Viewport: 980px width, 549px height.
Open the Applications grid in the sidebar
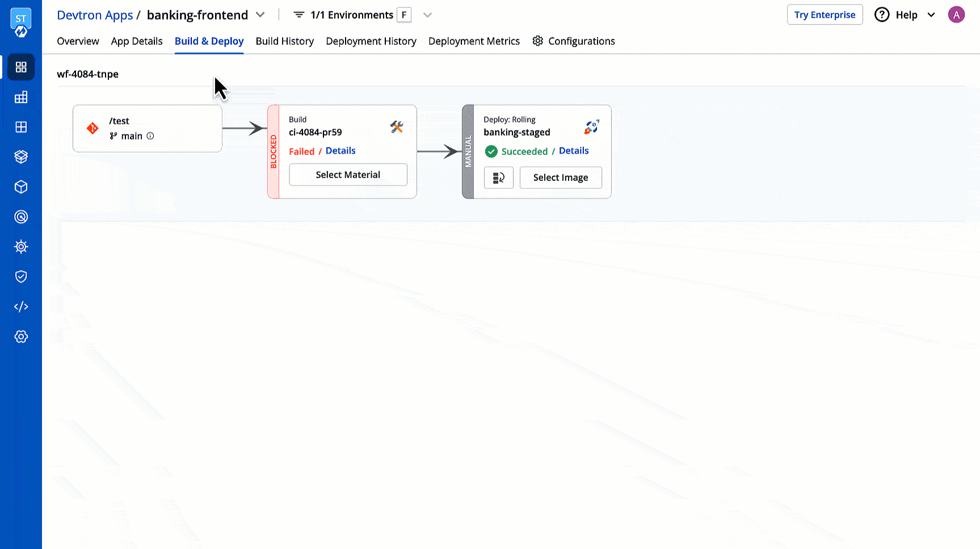(x=21, y=67)
